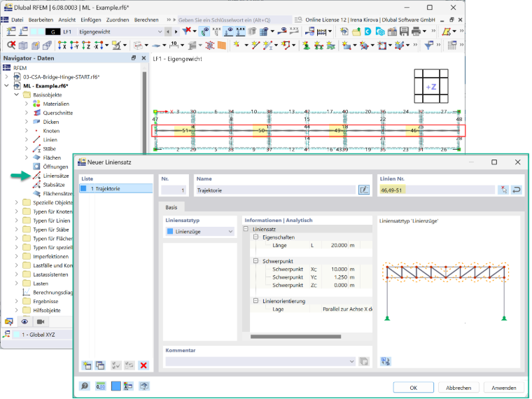Collapse the Schwerpunkt group
This screenshot has height=399, width=532.
coord(256,261)
